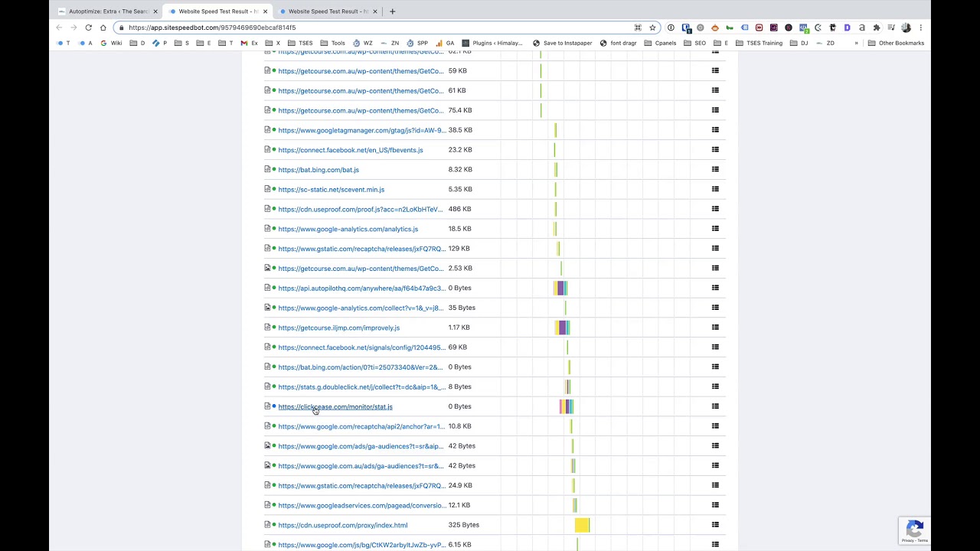Go back with the browser back arrow

[59, 28]
